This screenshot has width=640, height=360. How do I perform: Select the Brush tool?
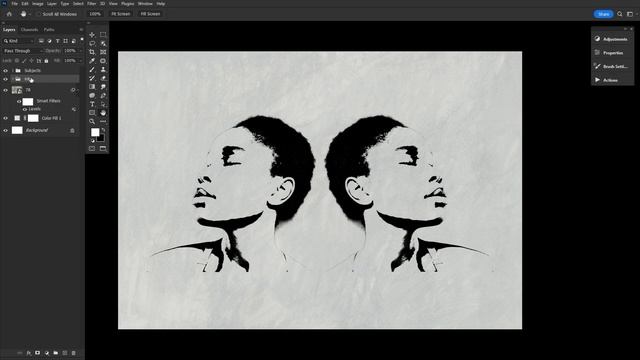[x=92, y=69]
